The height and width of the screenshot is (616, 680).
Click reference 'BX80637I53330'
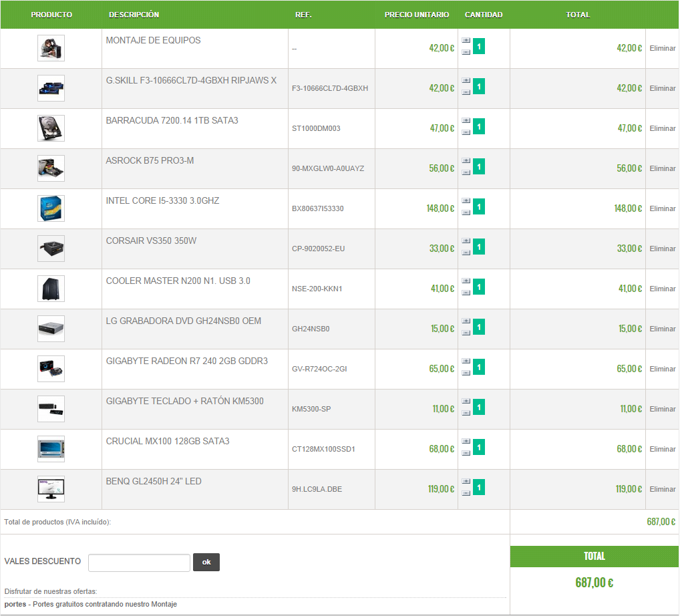(x=318, y=208)
